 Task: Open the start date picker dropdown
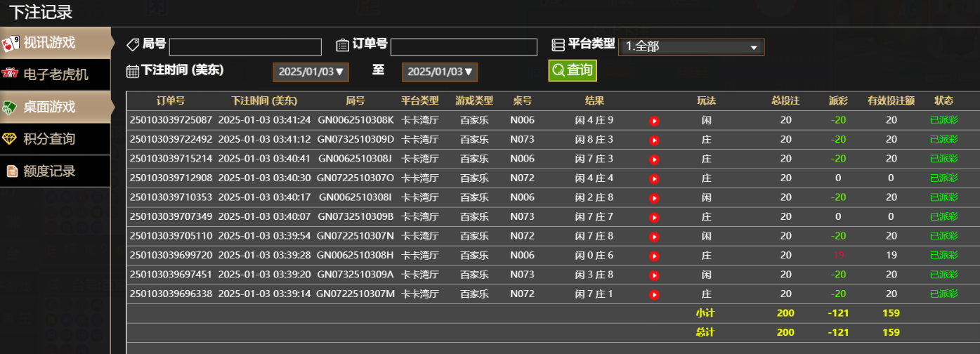click(x=310, y=72)
